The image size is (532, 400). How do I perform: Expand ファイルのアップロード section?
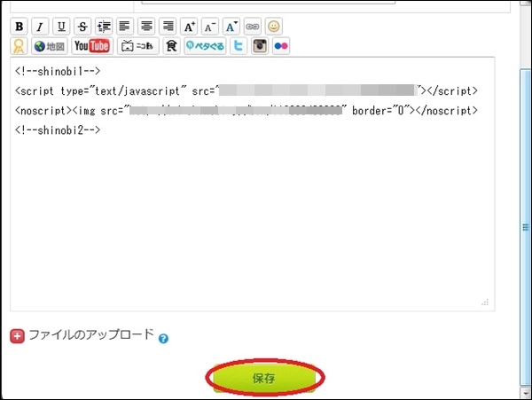pos(18,336)
